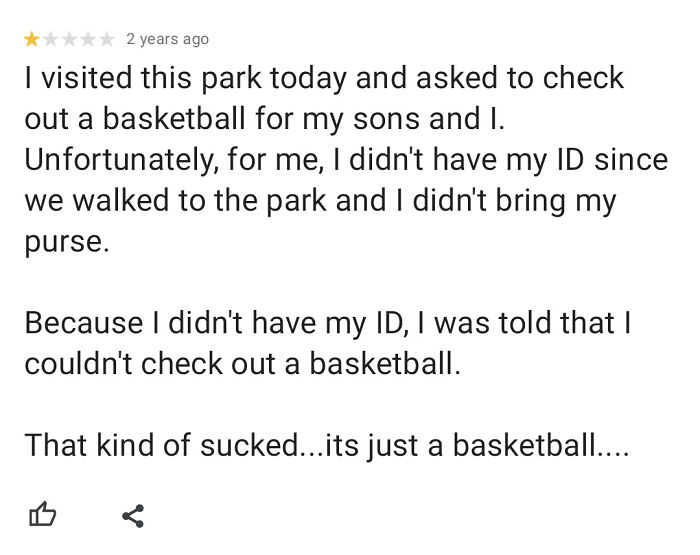This screenshot has height=555, width=700.
Task: Click the fourth grey rating star
Action: pos(88,39)
